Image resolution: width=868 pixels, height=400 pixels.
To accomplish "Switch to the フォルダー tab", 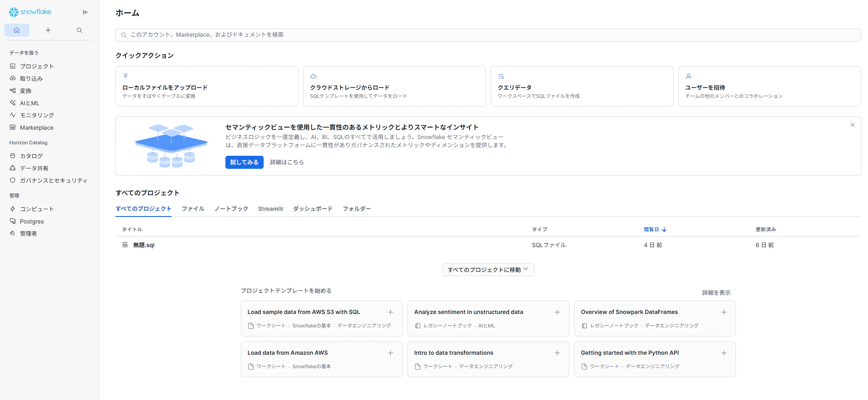I will click(x=357, y=209).
